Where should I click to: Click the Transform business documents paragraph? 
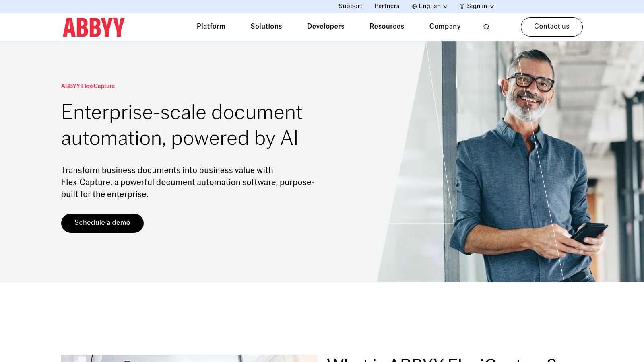(188, 182)
